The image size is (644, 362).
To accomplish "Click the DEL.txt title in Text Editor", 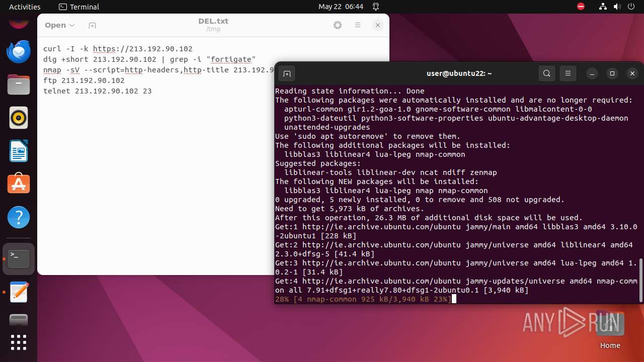I will 213,21.
